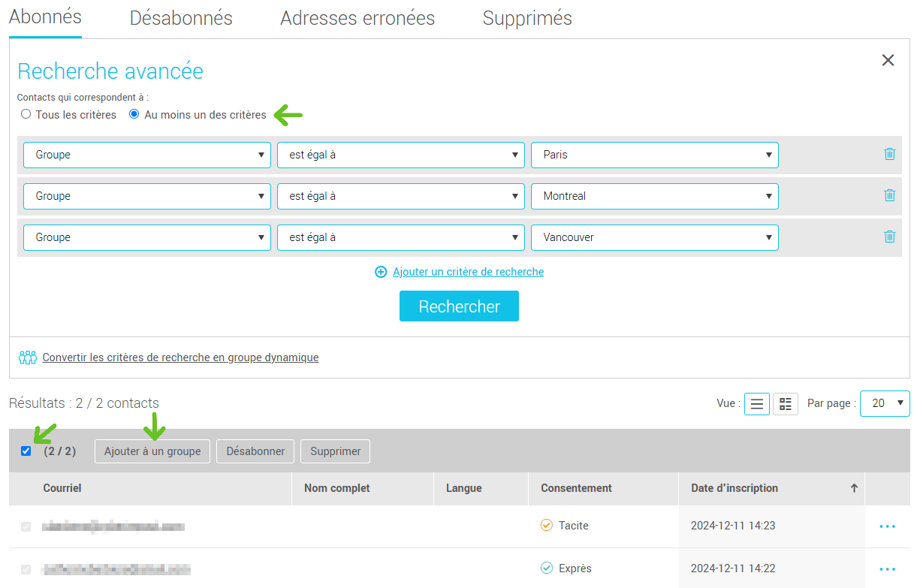Click the dynamic group people icon
This screenshot has width=914, height=588.
(28, 357)
